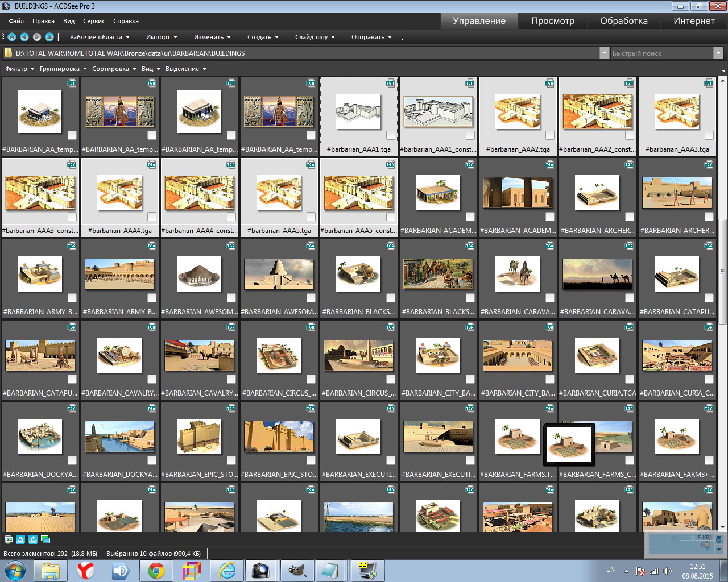Click the Импорт toolbar button
This screenshot has height=582, width=728.
tap(161, 37)
